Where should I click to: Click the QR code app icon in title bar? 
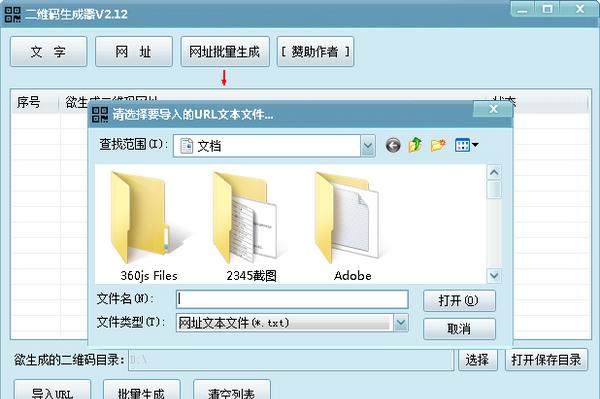click(x=13, y=14)
